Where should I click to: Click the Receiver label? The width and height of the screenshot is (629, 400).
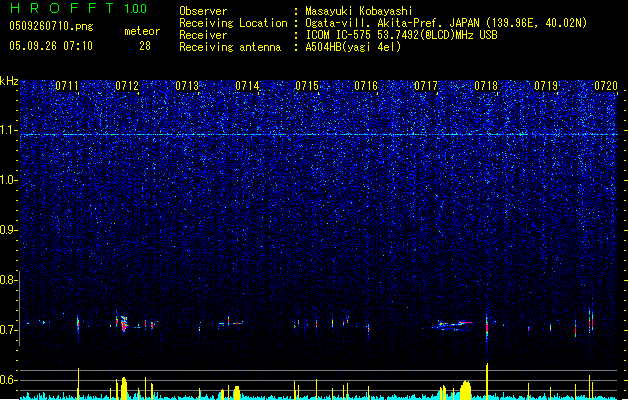point(203,35)
